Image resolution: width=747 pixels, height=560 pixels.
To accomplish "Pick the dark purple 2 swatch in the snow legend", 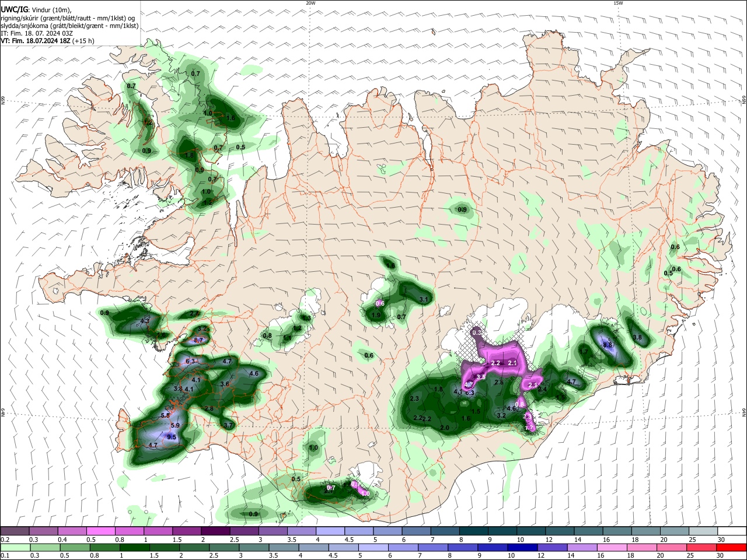I will (215, 531).
